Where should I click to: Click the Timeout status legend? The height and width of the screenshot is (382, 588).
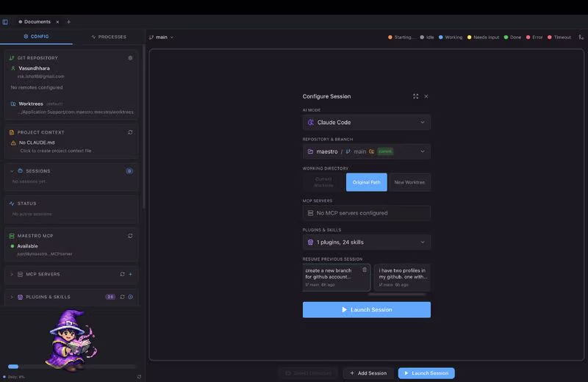tap(559, 37)
